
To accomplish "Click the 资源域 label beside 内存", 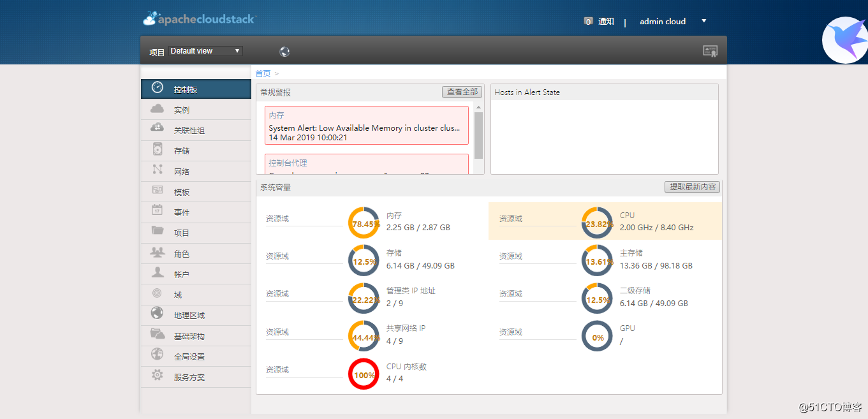I will pos(277,219).
